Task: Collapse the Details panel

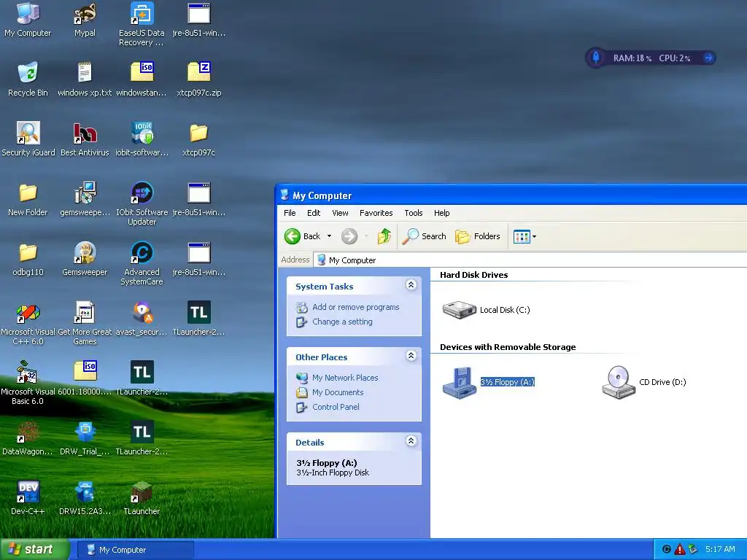Action: coord(411,441)
